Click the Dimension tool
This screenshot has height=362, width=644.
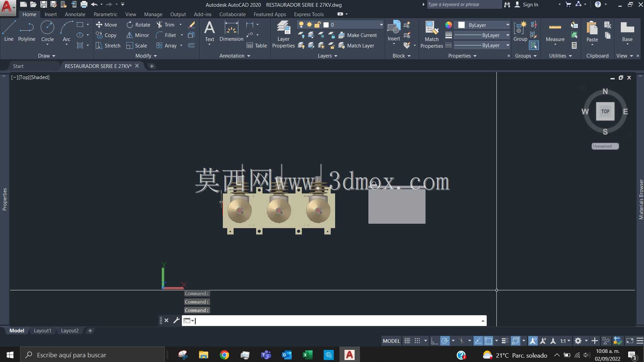click(x=231, y=31)
